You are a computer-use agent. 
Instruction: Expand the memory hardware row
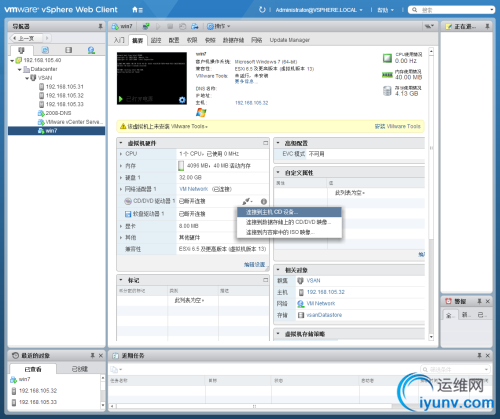pos(121,166)
